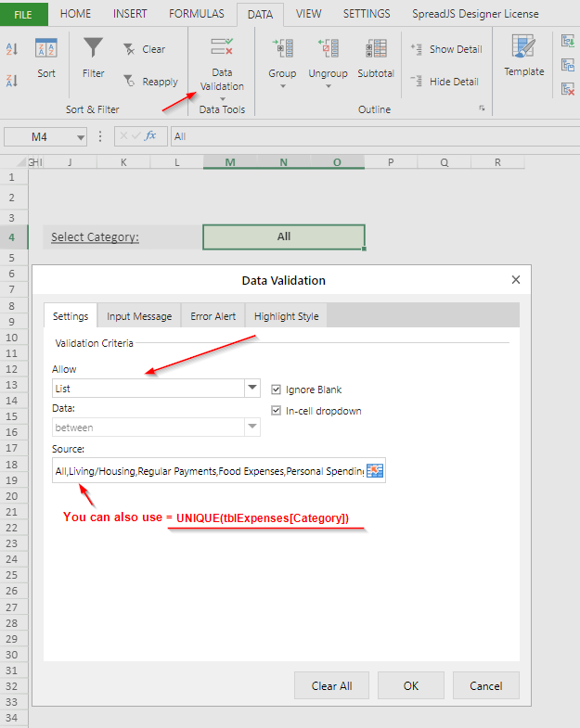Switch to the Error Alert tab
The height and width of the screenshot is (728, 580).
tap(213, 316)
